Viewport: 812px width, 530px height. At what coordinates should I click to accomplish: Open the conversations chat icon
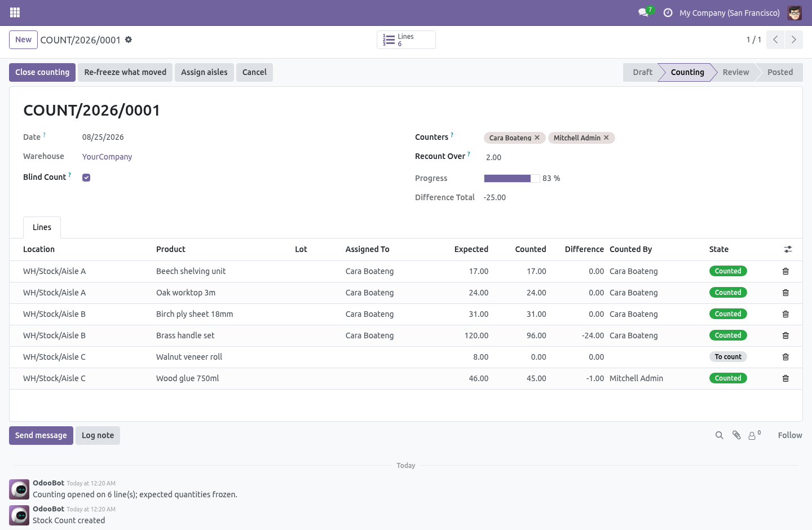click(x=643, y=12)
